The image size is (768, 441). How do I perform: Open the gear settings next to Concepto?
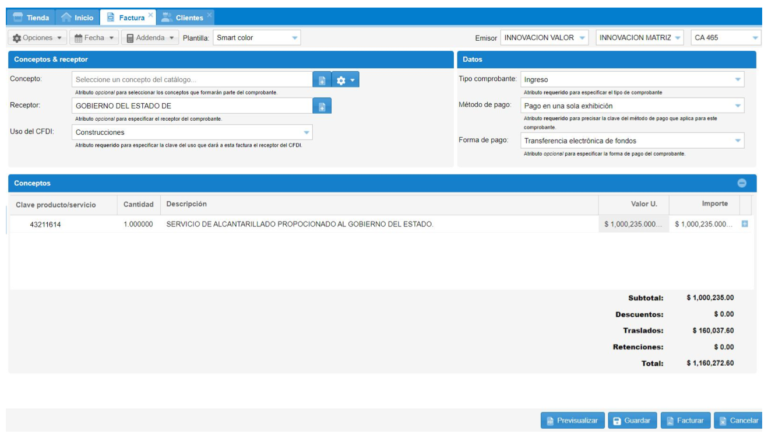(x=346, y=80)
